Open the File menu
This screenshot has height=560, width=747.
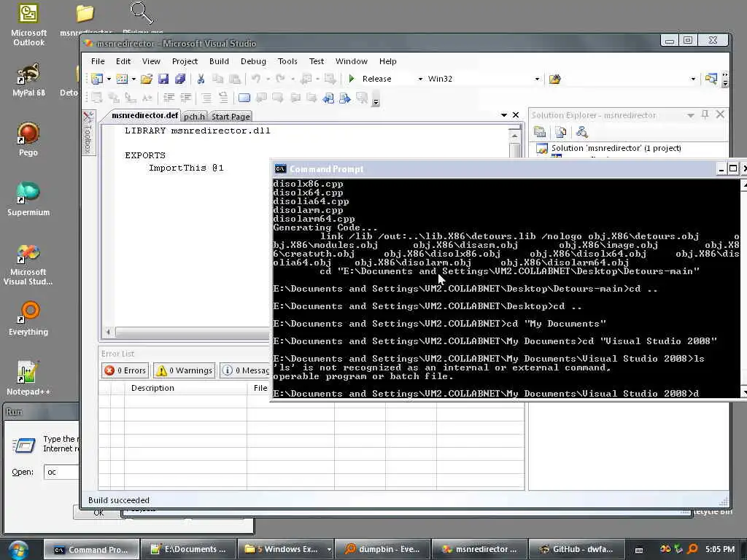tap(98, 61)
